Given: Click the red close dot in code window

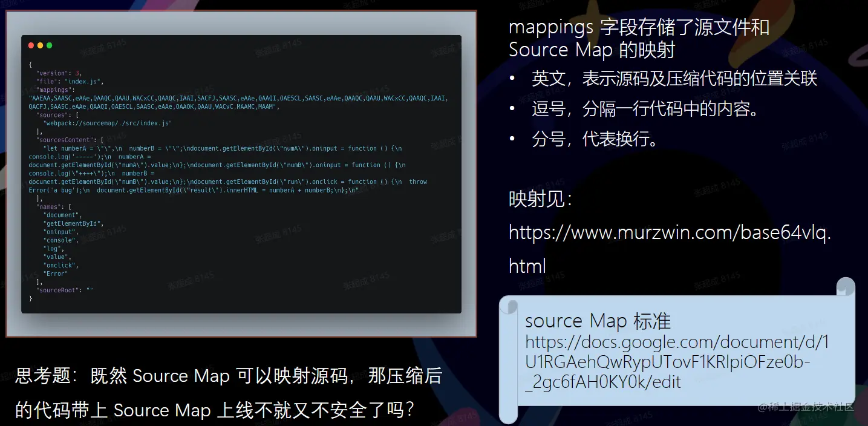Looking at the screenshot, I should click(31, 45).
